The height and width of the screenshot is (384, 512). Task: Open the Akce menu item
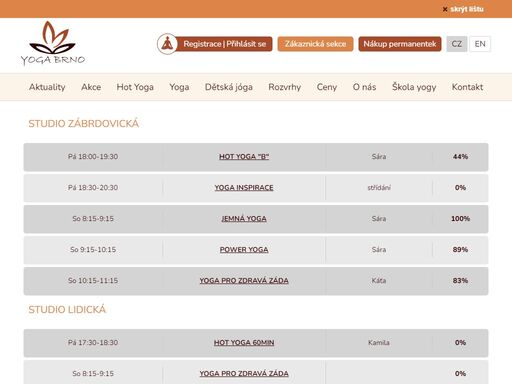(x=91, y=87)
